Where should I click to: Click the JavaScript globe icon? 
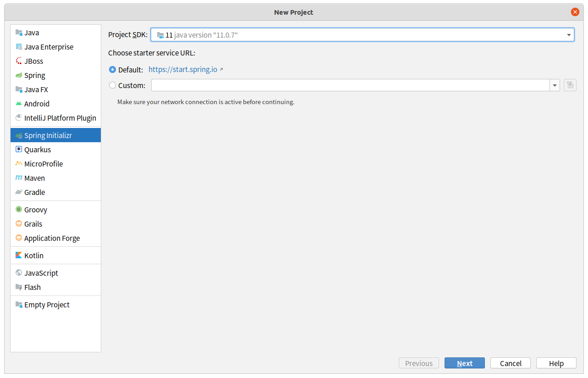pyautogui.click(x=19, y=273)
